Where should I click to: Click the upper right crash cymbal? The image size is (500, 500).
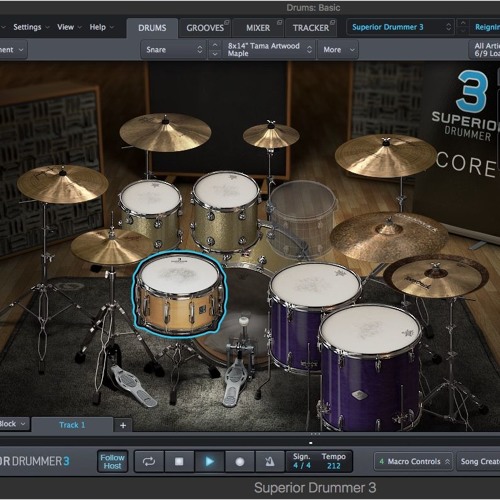(x=386, y=155)
